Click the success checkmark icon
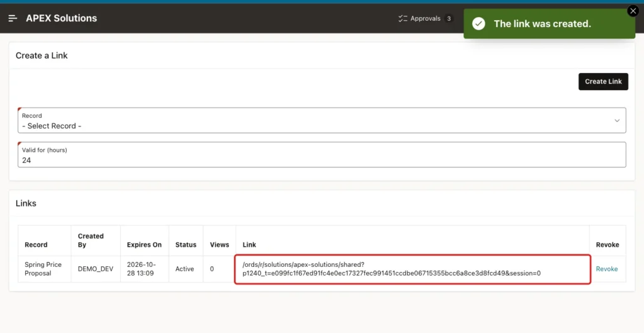The height and width of the screenshot is (333, 644). click(x=479, y=24)
